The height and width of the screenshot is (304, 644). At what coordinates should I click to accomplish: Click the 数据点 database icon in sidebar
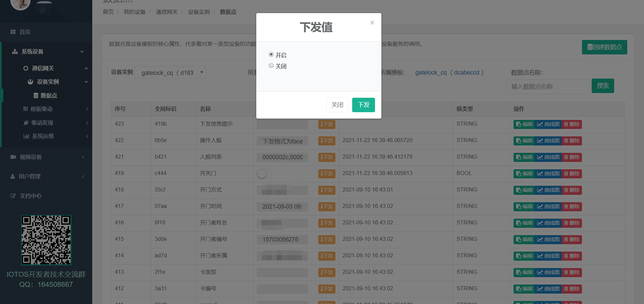tap(36, 96)
